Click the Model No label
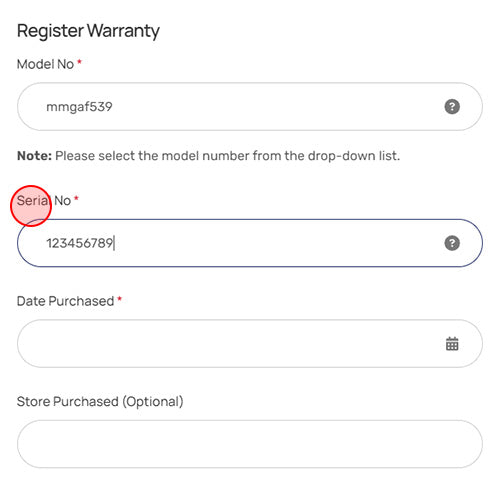 (x=45, y=64)
